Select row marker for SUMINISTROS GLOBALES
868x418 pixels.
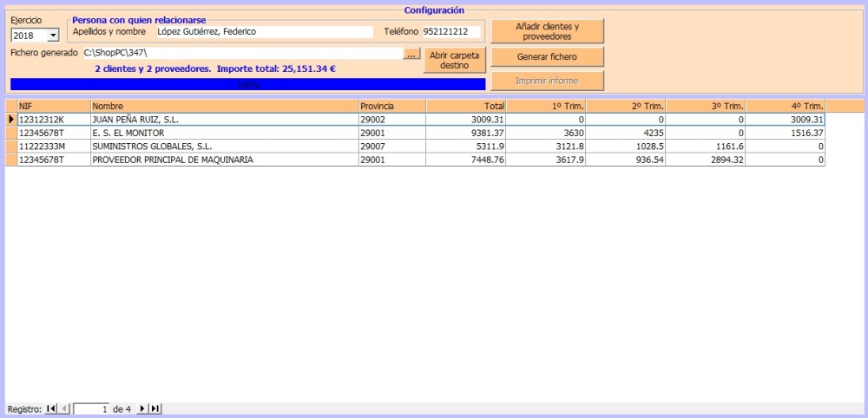(x=11, y=147)
